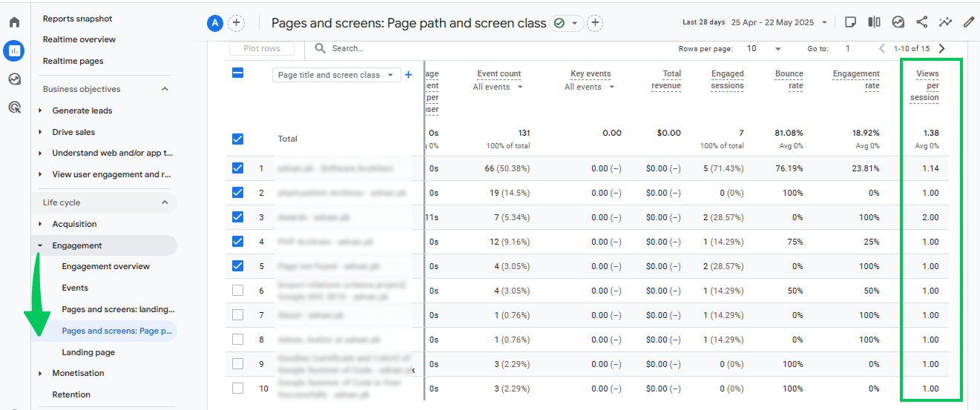Expand Drive sales
980x410 pixels.
tap(40, 132)
